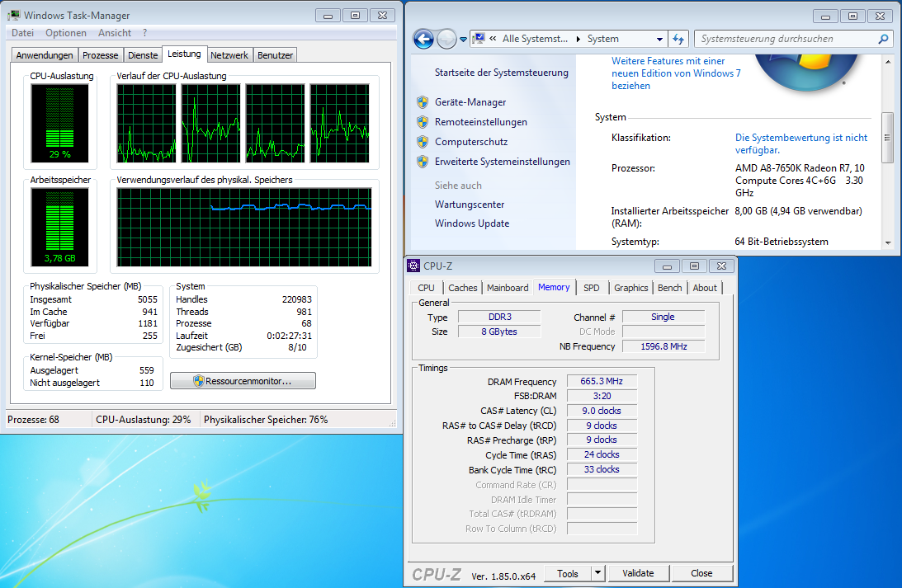Switch to the Anwendungen tab
The image size is (902, 588).
pos(45,55)
